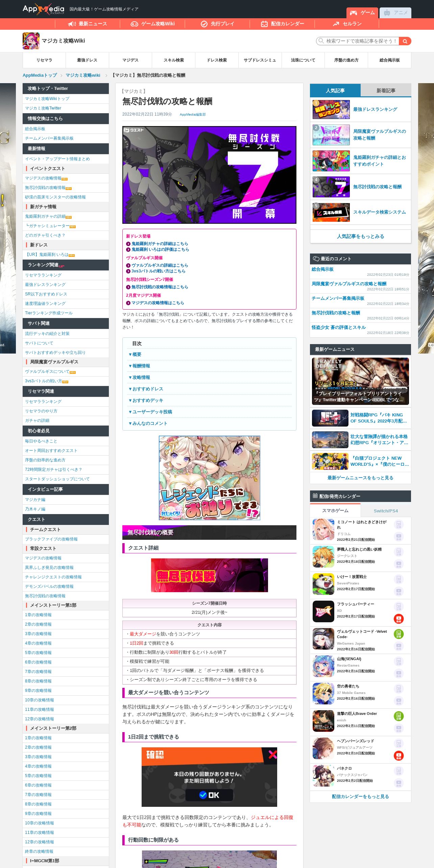Jump to ▼報酬情報 in the table of contents
The height and width of the screenshot is (868, 434).
click(x=139, y=366)
